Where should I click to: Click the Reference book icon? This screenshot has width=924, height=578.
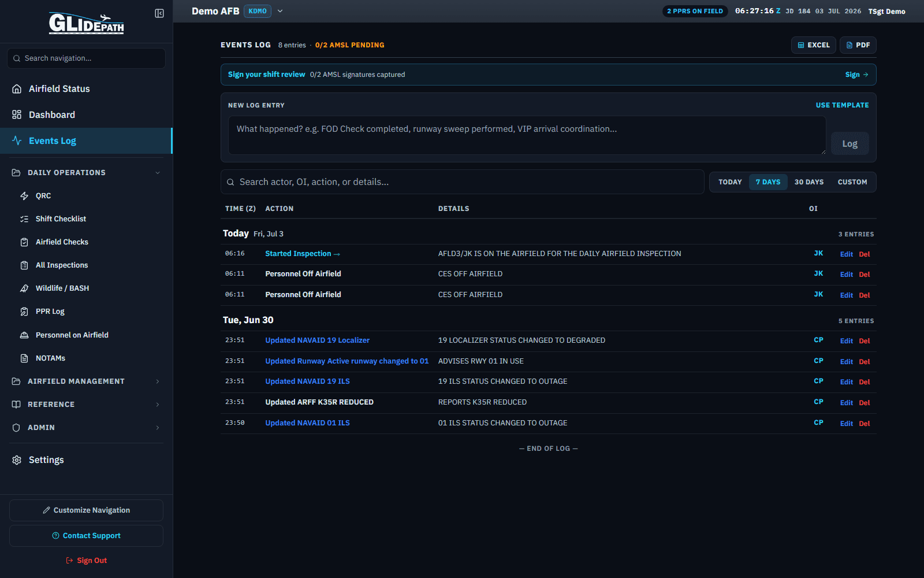(x=16, y=405)
